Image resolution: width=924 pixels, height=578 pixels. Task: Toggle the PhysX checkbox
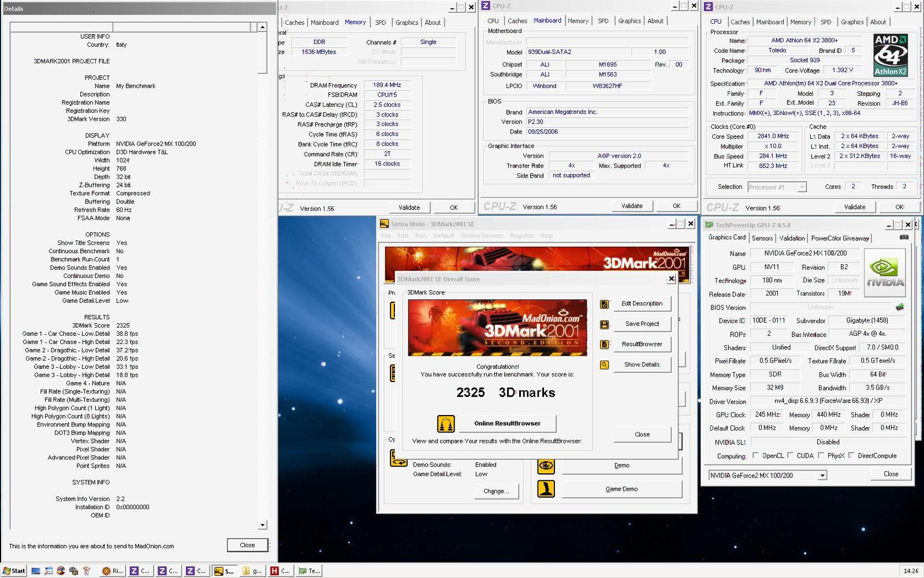click(x=821, y=455)
